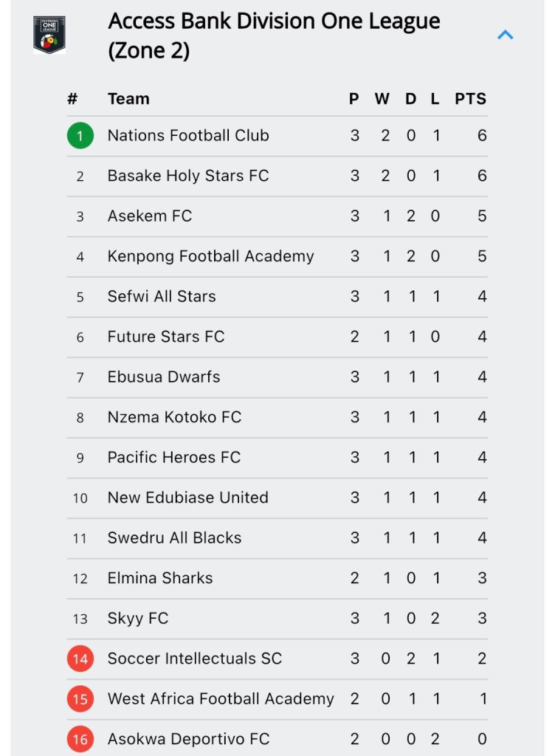Open Nations Football Club team row
Image resolution: width=555 pixels, height=756 pixels.
pos(277,136)
